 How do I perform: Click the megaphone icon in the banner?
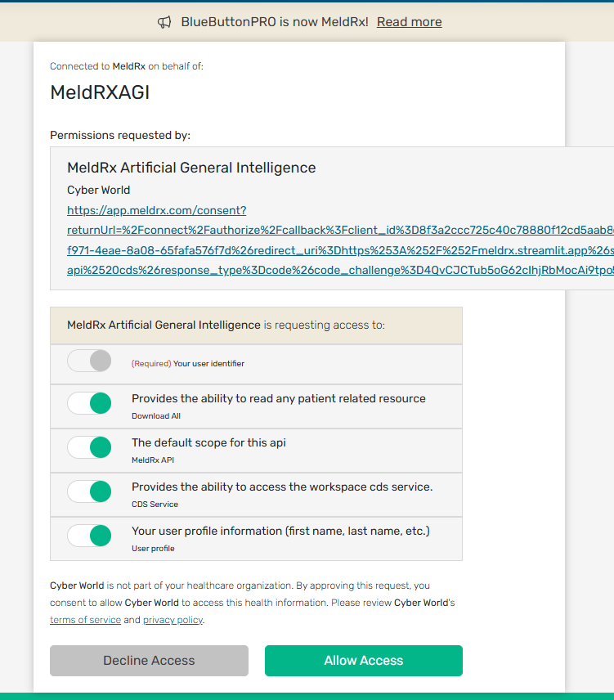pyautogui.click(x=164, y=22)
